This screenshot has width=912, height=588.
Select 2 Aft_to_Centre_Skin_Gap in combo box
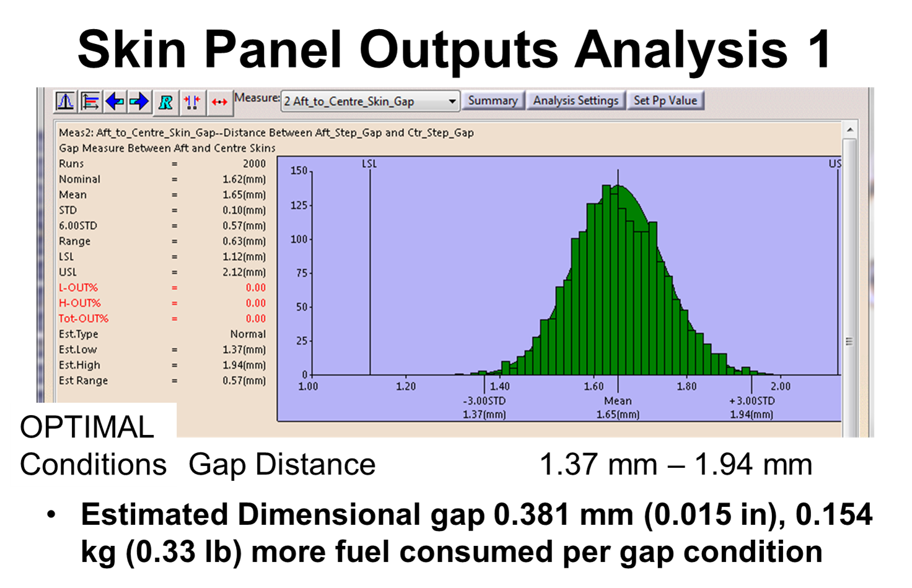[x=347, y=101]
